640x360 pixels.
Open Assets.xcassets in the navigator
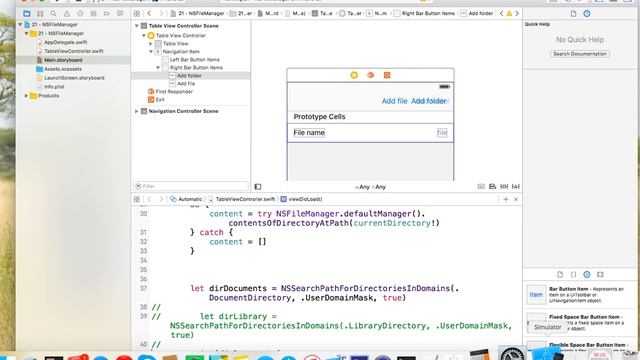click(x=63, y=69)
